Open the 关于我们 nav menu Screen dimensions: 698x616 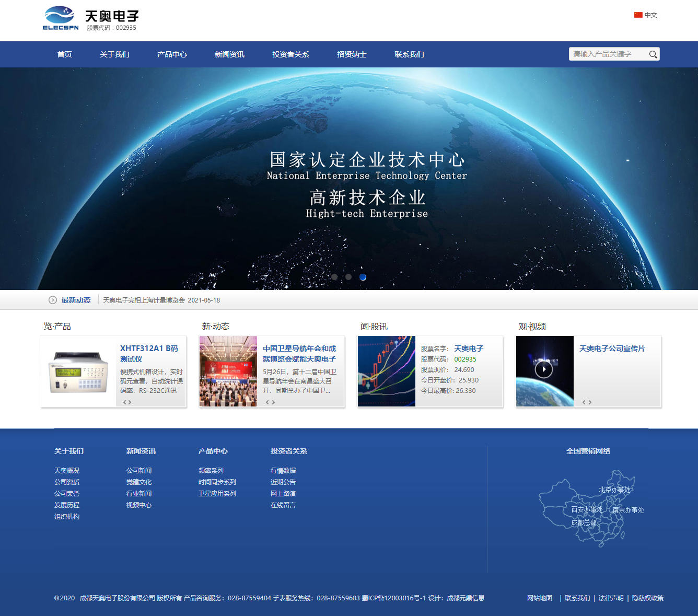(115, 54)
